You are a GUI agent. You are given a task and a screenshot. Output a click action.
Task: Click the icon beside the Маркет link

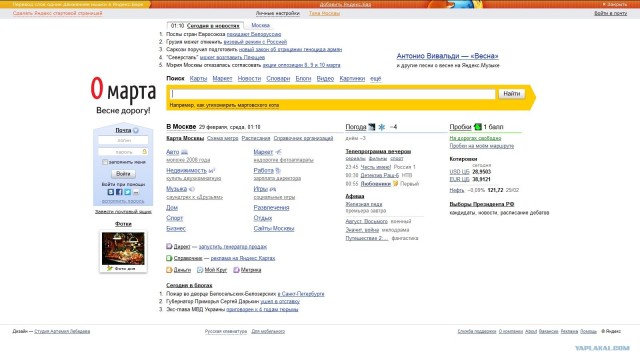point(278,152)
